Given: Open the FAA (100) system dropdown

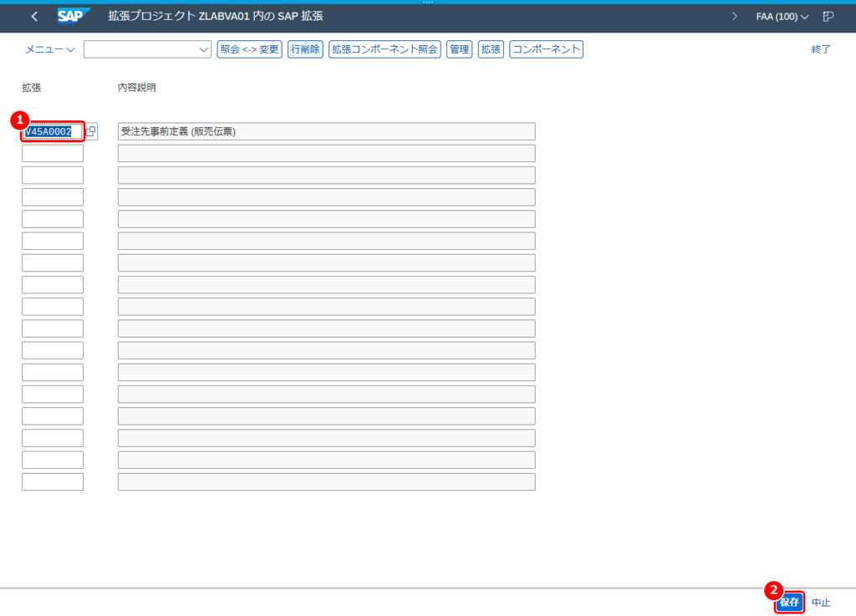Looking at the screenshot, I should tap(782, 17).
